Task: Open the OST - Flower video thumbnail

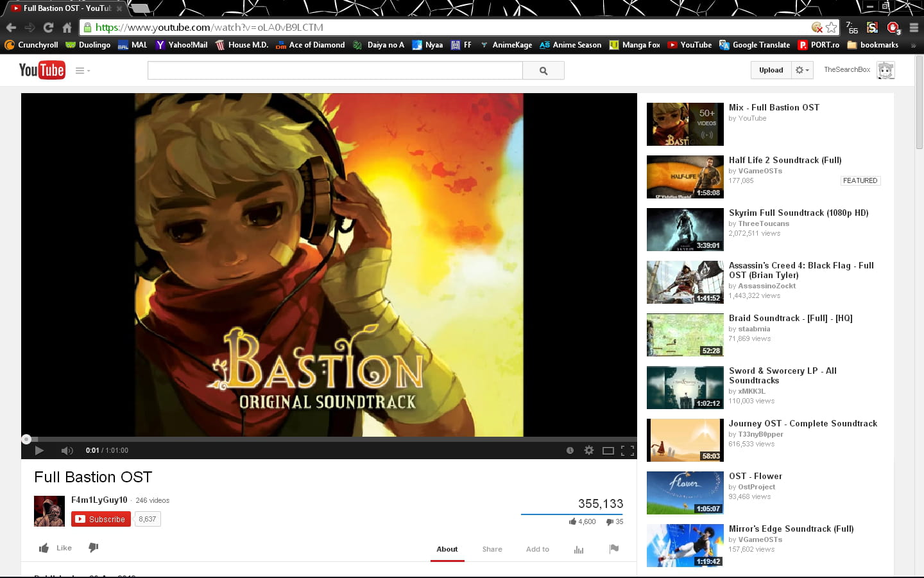Action: (x=685, y=493)
